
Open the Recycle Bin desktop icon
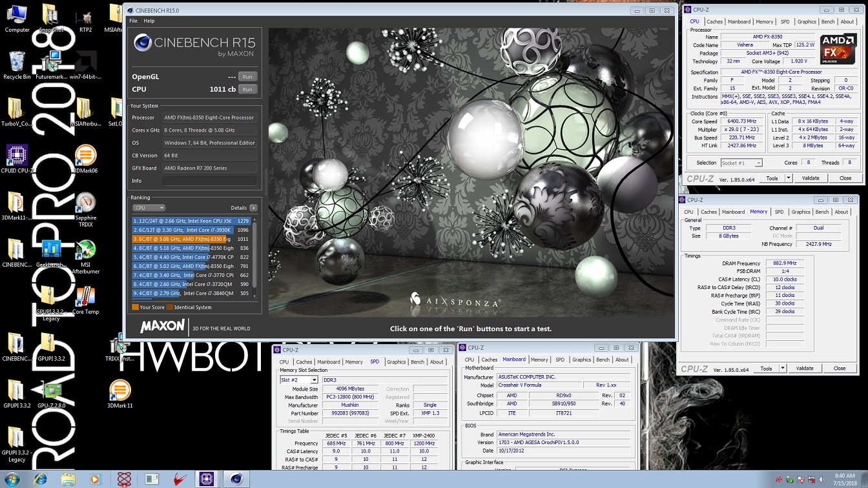[17, 65]
